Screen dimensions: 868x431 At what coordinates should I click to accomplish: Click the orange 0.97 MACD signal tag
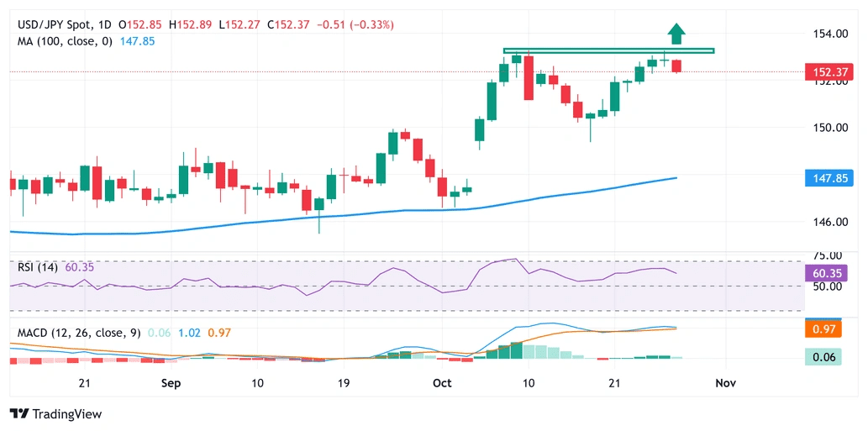[x=829, y=330]
